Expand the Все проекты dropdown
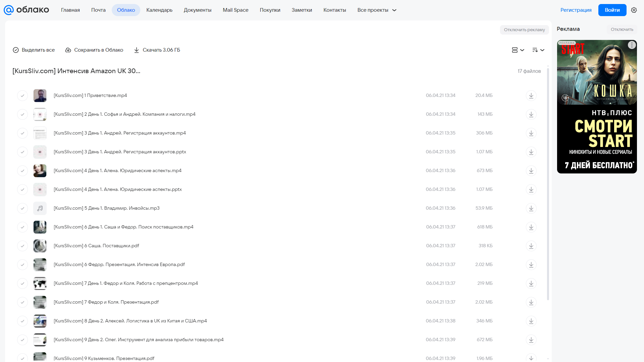644x362 pixels. coord(377,10)
